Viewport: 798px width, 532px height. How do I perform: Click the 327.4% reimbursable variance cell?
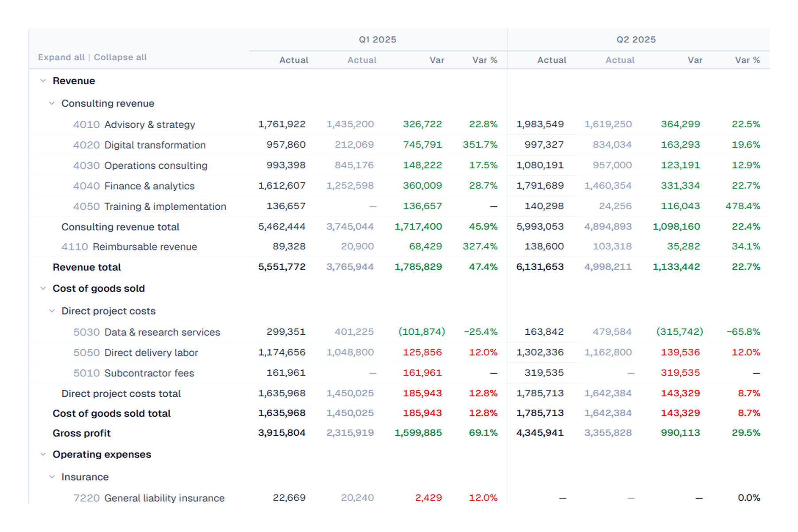click(480, 246)
